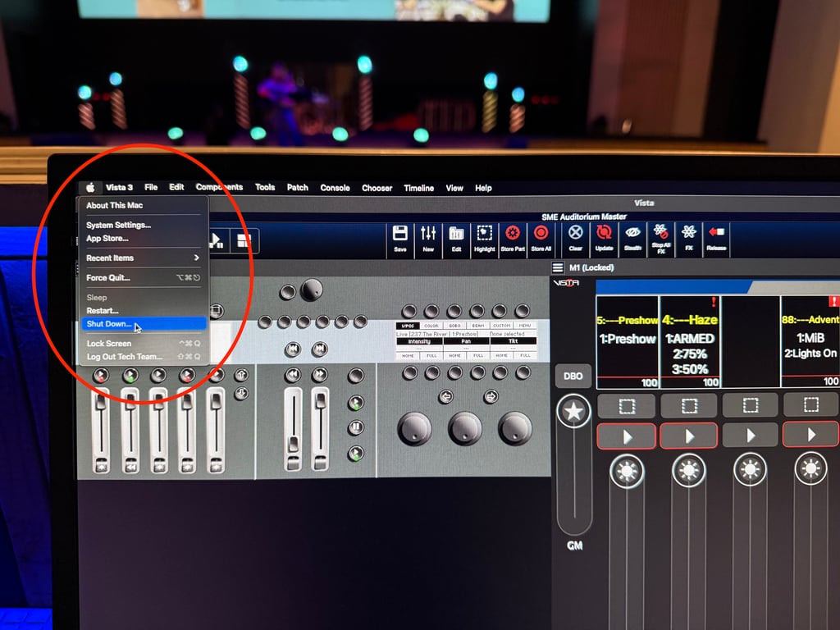Toggle Stealth mode eye icon
Screen dimensions: 840x630
[x=632, y=239]
